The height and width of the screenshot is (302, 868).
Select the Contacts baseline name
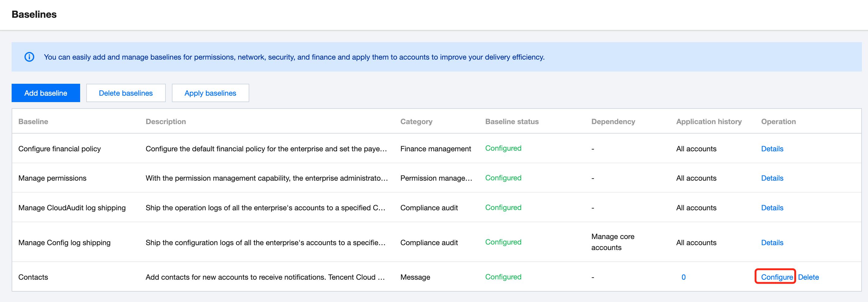[x=33, y=277]
